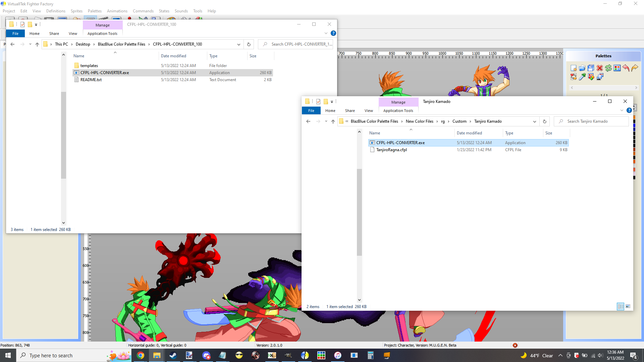The width and height of the screenshot is (644, 362).
Task: Select the eyedropper color picker tool
Action: [582, 77]
